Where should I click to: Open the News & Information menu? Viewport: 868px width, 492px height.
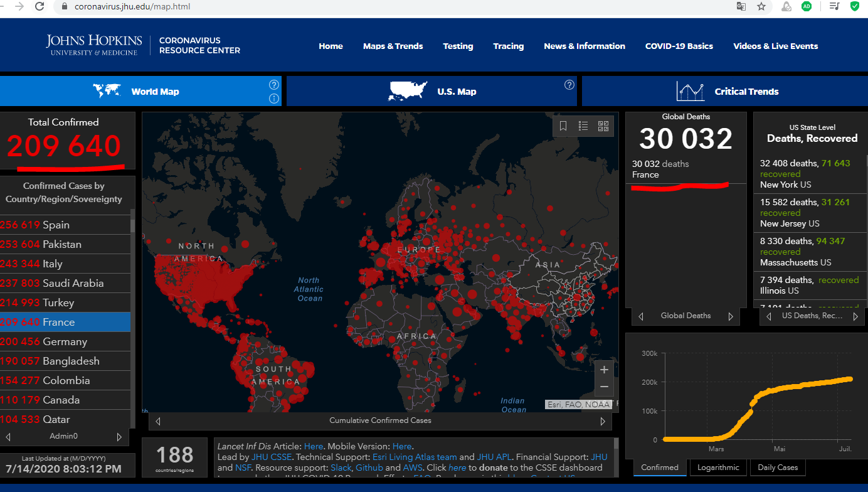pyautogui.click(x=585, y=46)
